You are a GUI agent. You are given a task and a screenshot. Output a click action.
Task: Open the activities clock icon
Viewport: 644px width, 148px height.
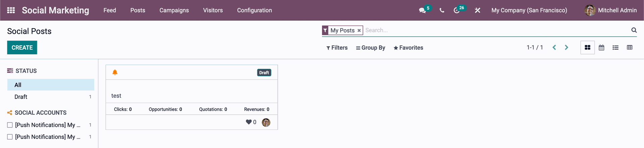coord(457,10)
